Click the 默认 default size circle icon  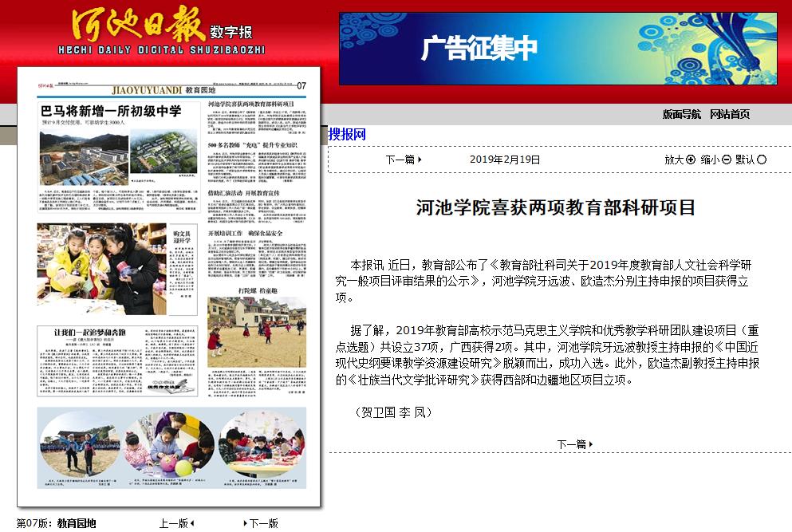point(762,160)
